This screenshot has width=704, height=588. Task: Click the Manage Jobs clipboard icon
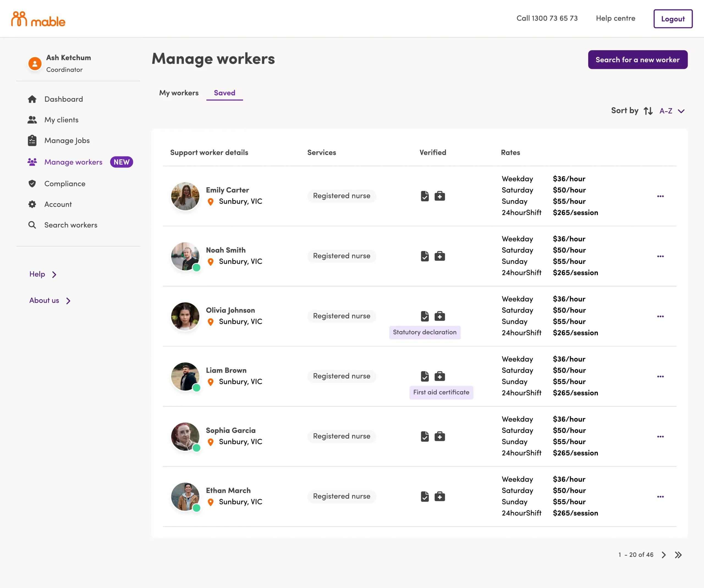(32, 141)
